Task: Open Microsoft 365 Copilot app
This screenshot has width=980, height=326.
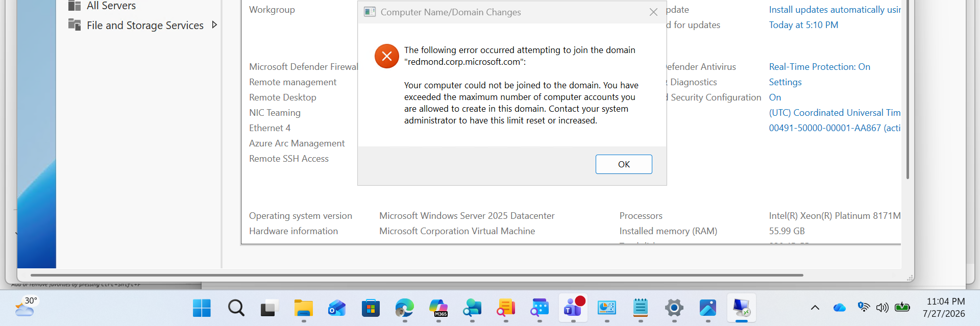Action: click(438, 308)
